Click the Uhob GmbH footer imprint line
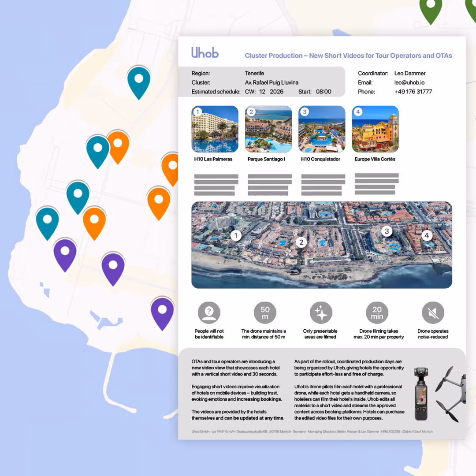This screenshot has height=476, width=476. [312, 431]
